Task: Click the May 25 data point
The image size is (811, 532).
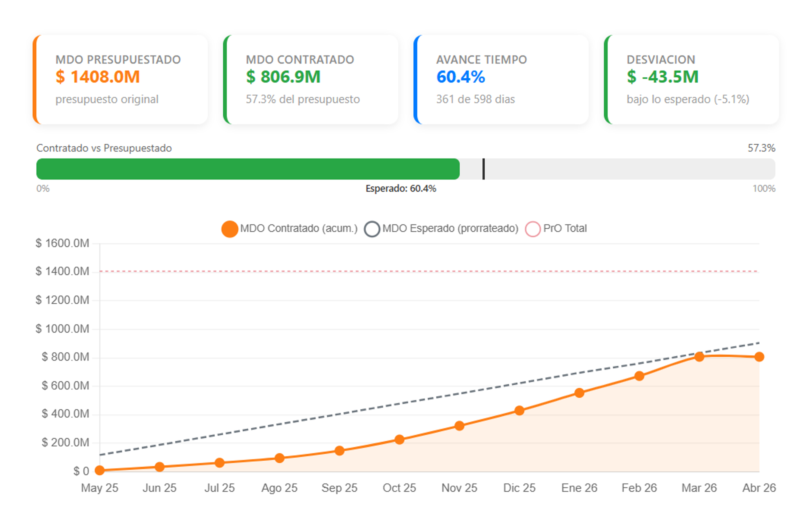Action: tap(99, 471)
